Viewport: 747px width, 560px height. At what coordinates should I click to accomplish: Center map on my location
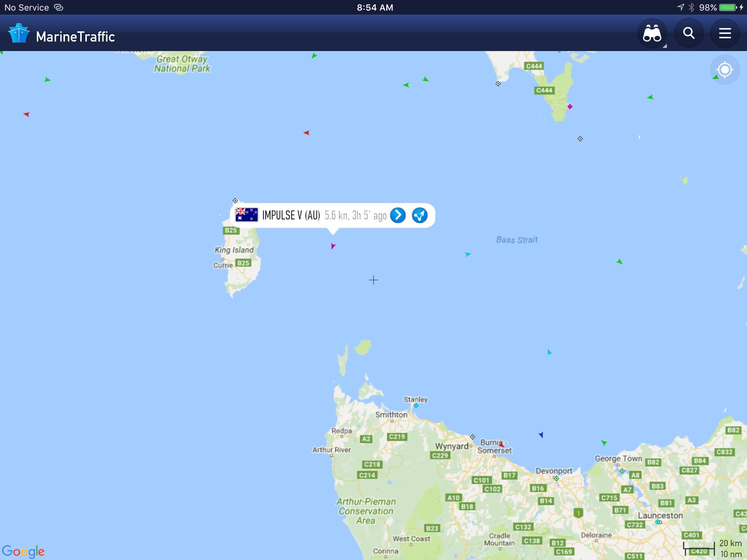click(x=725, y=70)
